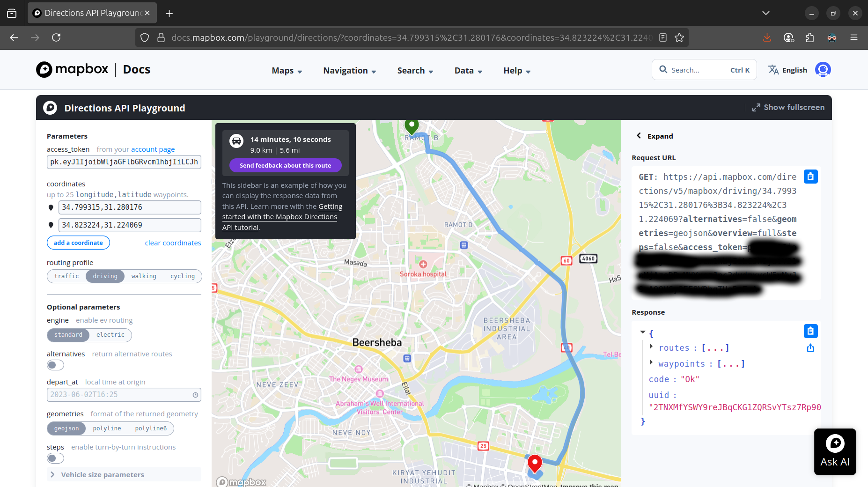Click the add a coordinate button
This screenshot has width=868, height=487.
point(78,243)
